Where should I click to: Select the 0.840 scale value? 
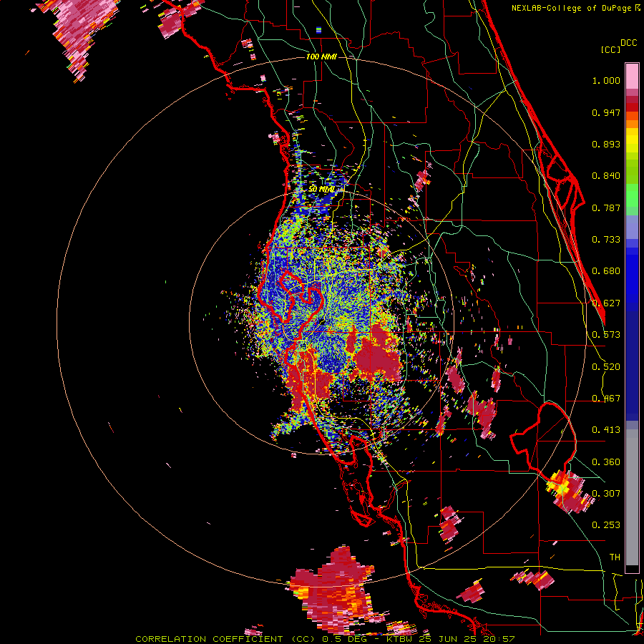click(606, 176)
